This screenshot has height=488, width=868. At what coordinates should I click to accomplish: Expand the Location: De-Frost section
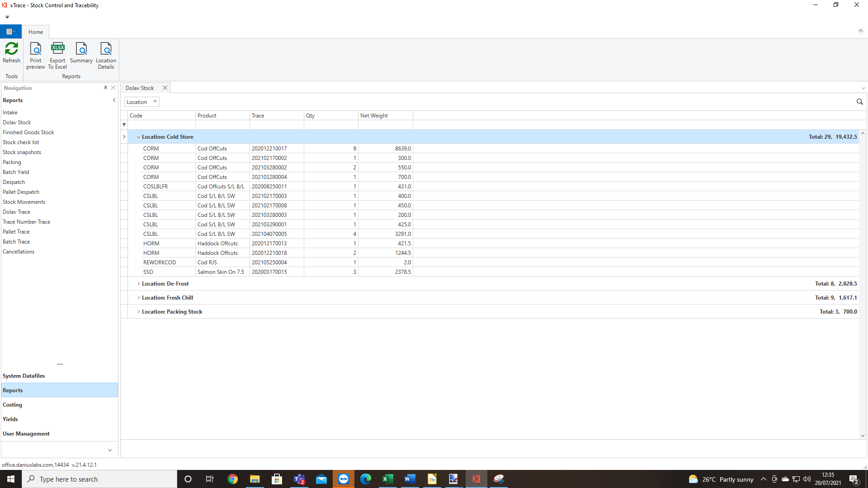[x=138, y=284]
